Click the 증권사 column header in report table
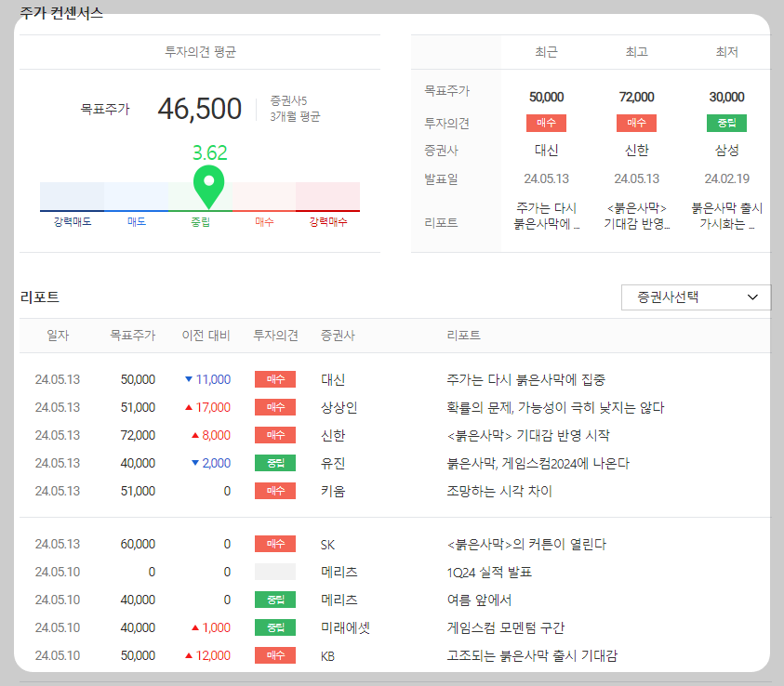The height and width of the screenshot is (686, 784). pyautogui.click(x=338, y=336)
